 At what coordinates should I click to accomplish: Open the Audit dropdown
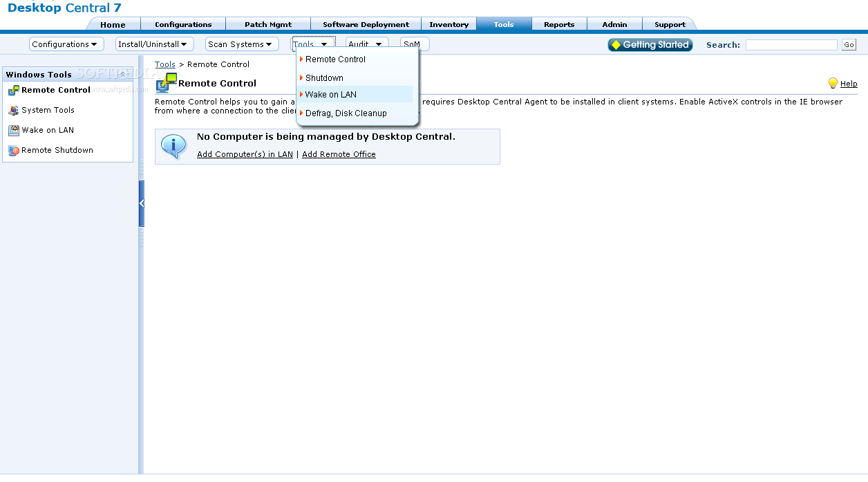point(367,44)
